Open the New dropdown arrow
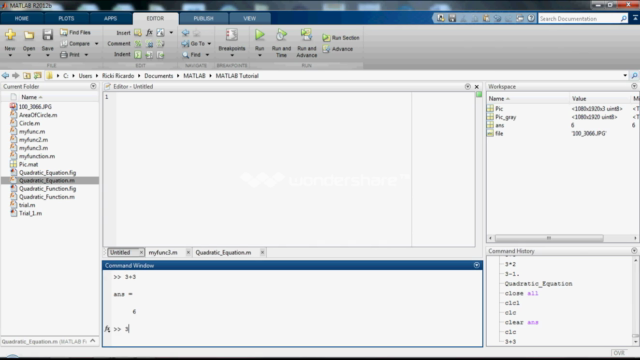Viewport: 640px width, 360px height. click(10, 55)
